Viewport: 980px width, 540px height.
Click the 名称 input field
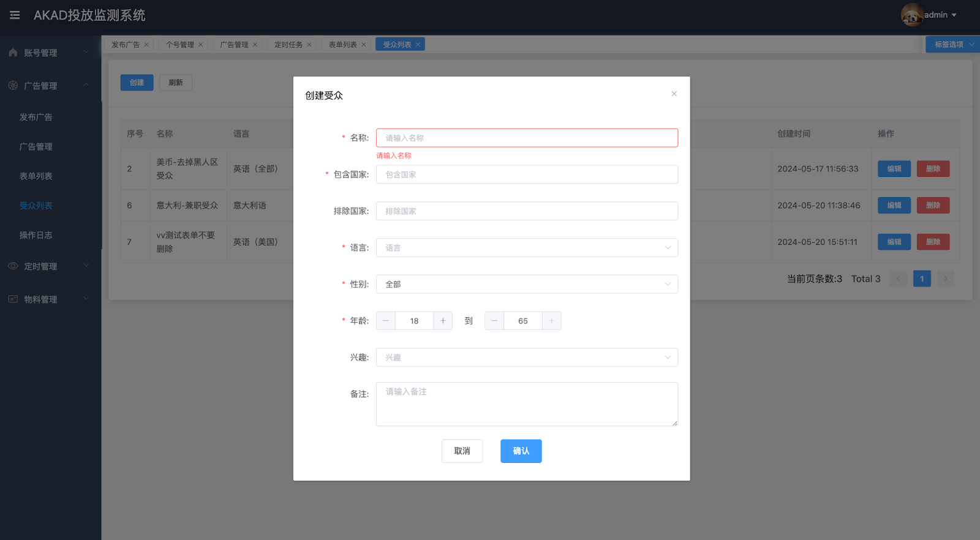pyautogui.click(x=527, y=138)
